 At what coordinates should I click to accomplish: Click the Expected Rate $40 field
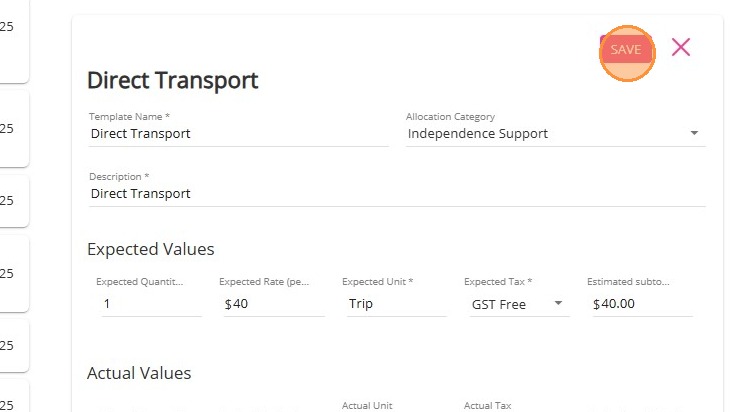tap(273, 304)
